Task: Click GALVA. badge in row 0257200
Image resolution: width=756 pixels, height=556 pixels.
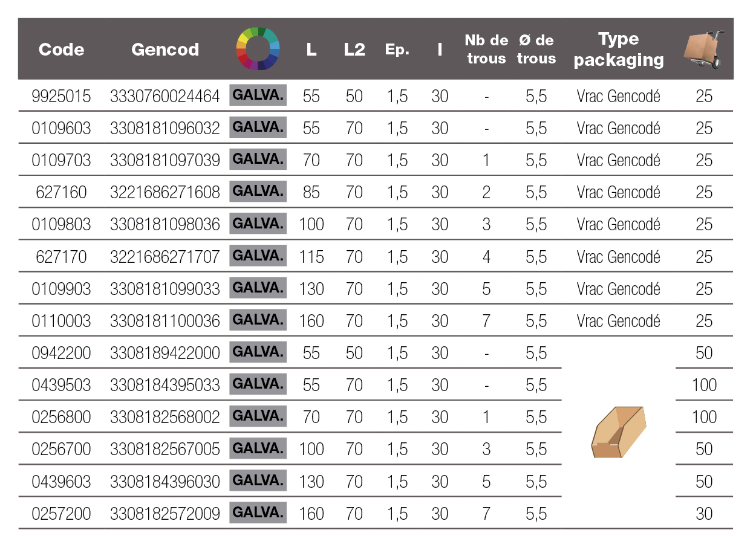Action: pyautogui.click(x=258, y=513)
